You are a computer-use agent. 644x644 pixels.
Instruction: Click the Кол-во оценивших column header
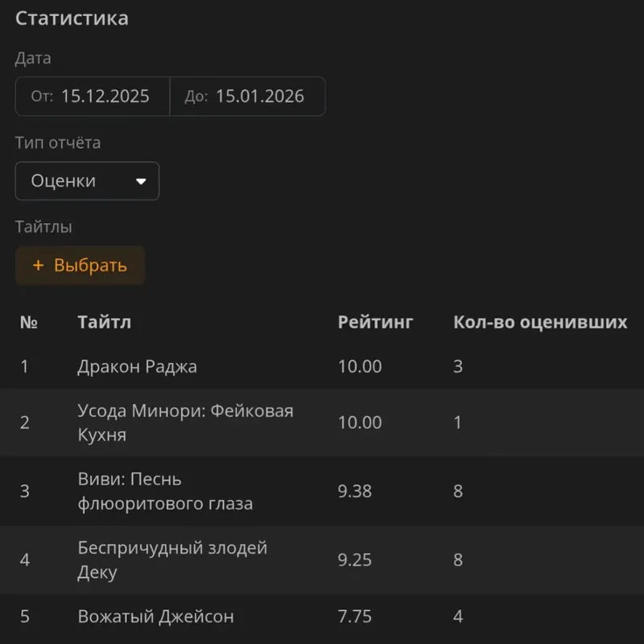pos(539,323)
